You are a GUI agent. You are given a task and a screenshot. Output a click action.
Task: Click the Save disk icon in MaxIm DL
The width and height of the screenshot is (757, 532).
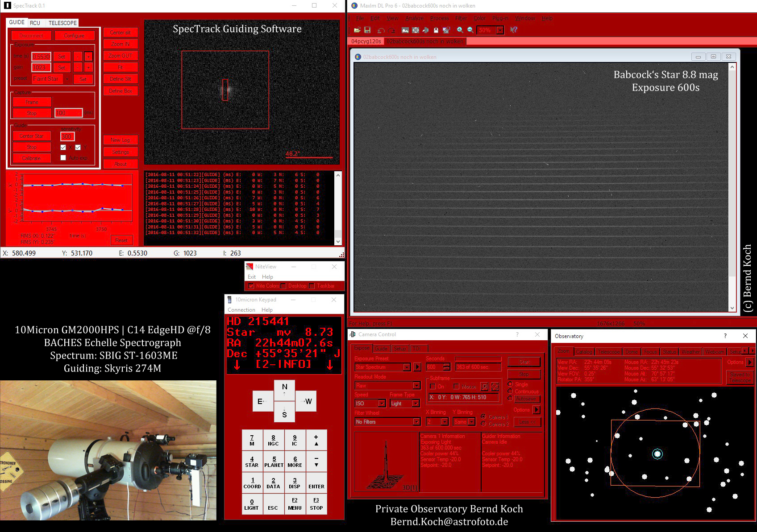[367, 30]
